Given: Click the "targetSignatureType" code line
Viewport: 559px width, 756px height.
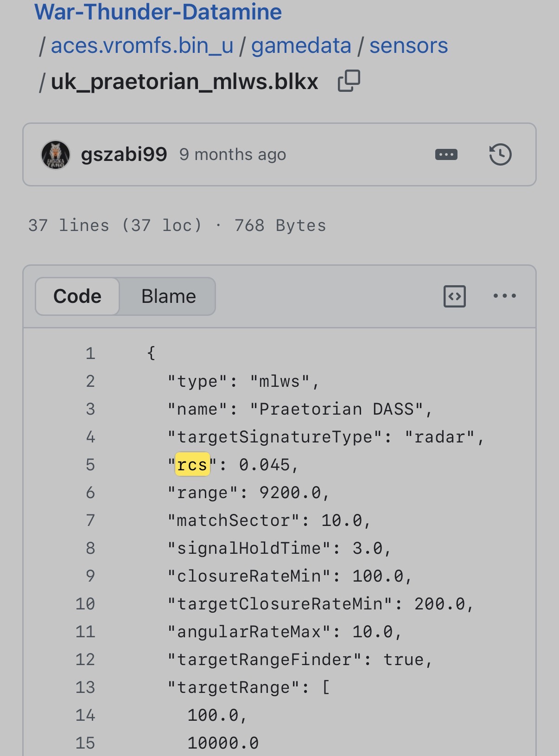Looking at the screenshot, I should (324, 437).
